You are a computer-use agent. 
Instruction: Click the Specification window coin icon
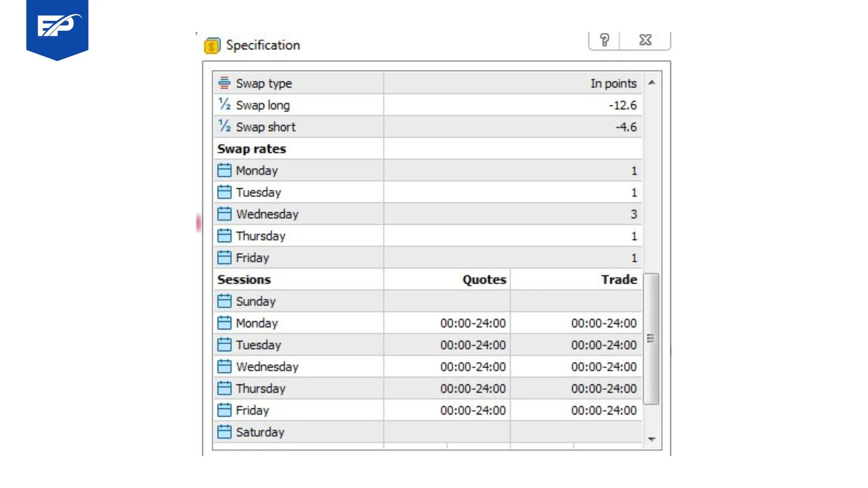pos(212,45)
